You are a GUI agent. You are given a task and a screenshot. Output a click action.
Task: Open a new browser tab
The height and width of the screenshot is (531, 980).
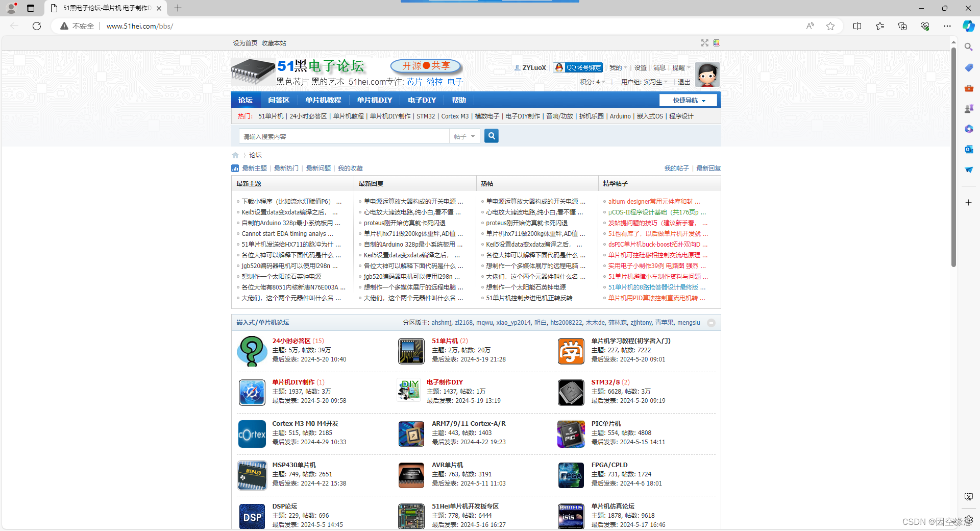coord(178,8)
